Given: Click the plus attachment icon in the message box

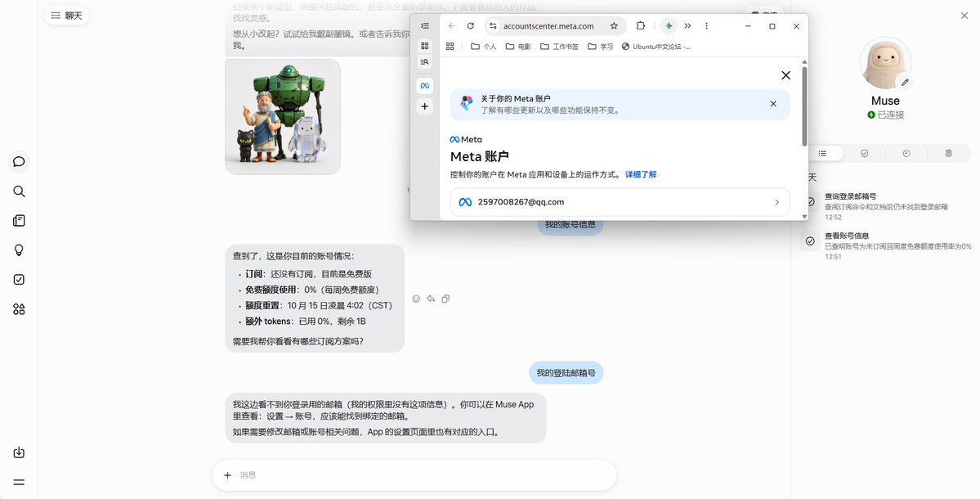Looking at the screenshot, I should [227, 475].
